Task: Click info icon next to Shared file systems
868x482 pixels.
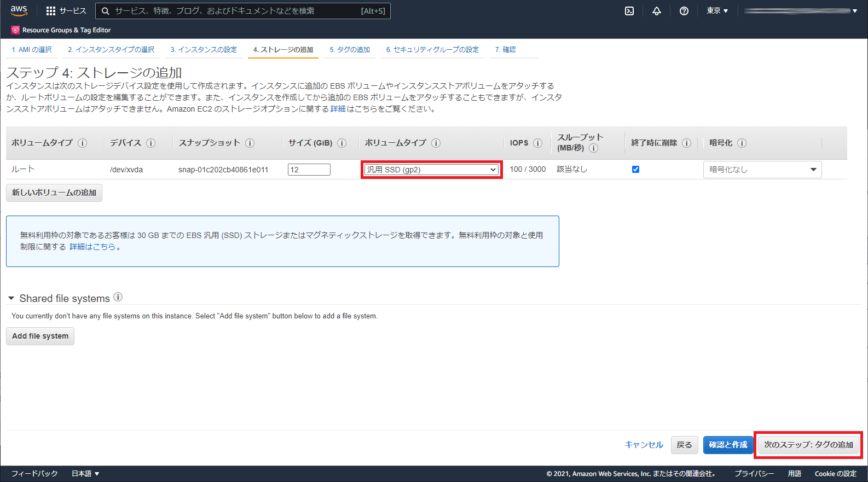Action: tap(118, 297)
